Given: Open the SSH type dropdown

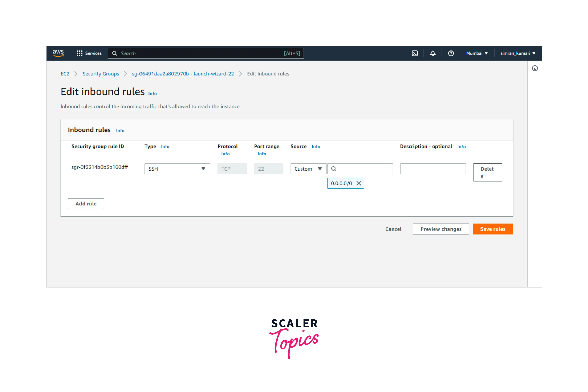Looking at the screenshot, I should pos(177,169).
